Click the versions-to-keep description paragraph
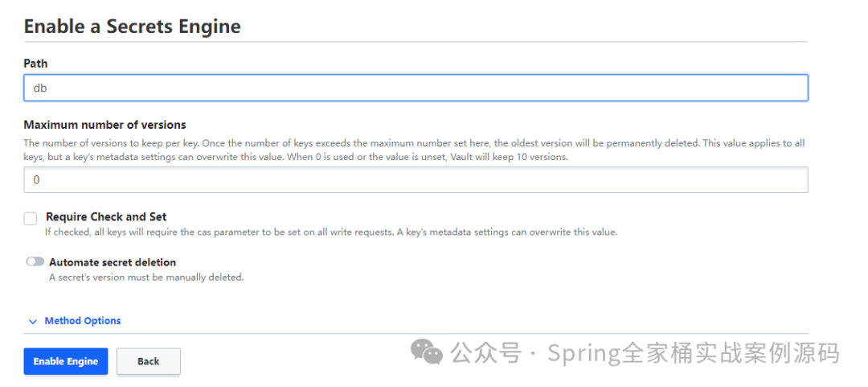 tap(414, 150)
